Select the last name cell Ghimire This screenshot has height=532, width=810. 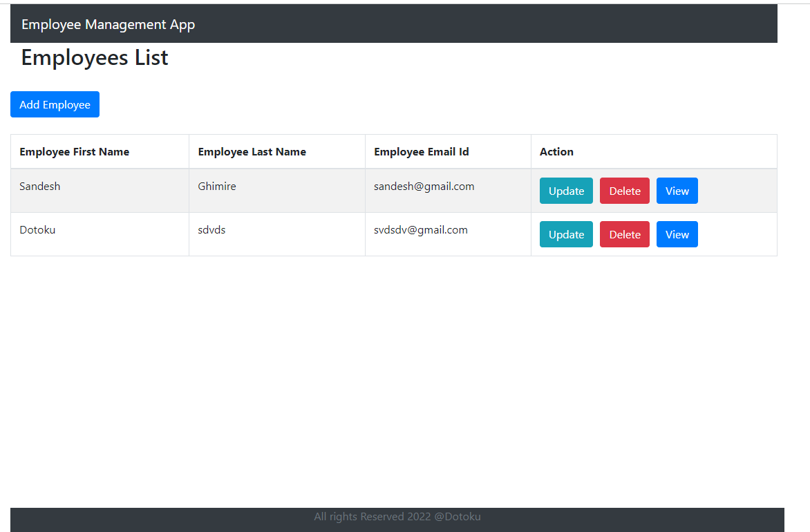point(216,186)
